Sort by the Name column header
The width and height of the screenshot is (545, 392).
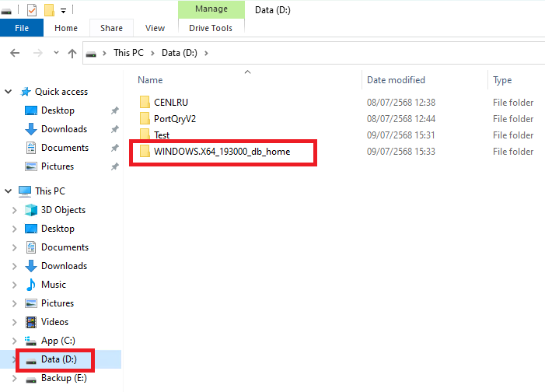pos(150,80)
